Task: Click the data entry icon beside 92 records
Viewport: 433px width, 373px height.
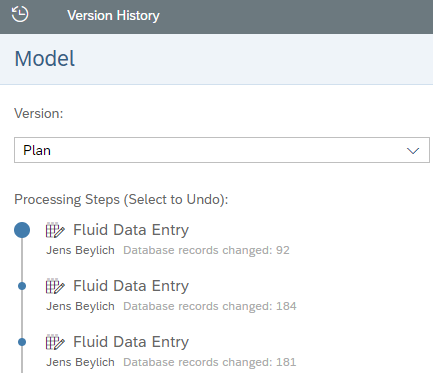Action: pos(55,230)
